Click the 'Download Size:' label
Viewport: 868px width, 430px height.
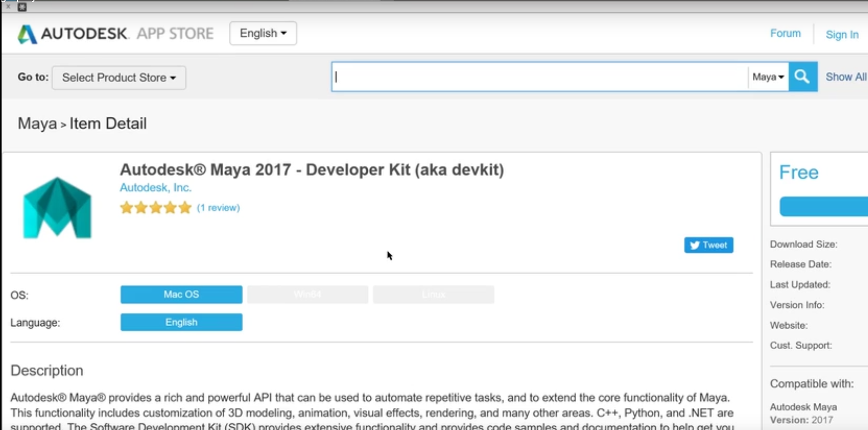pos(804,244)
